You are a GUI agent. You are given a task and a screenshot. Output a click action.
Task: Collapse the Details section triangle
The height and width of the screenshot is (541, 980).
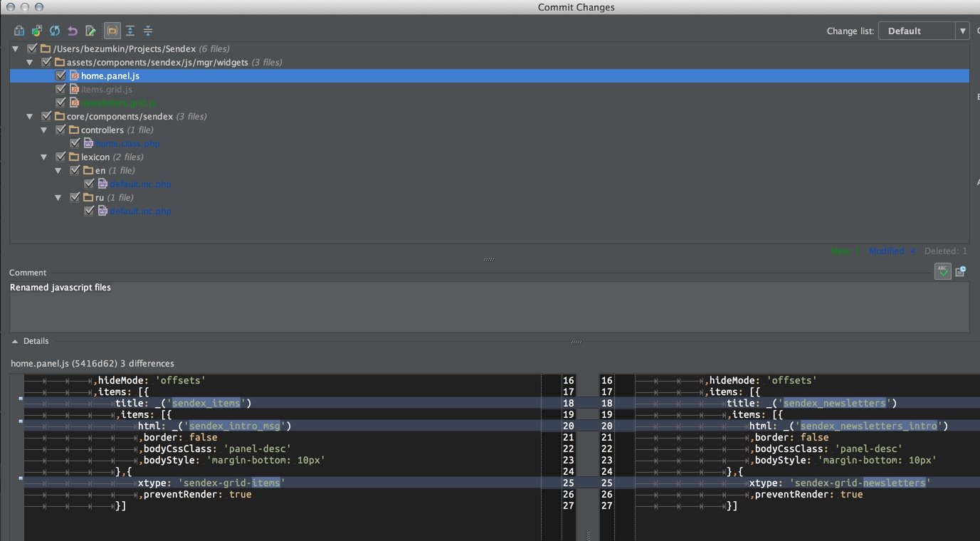click(15, 341)
